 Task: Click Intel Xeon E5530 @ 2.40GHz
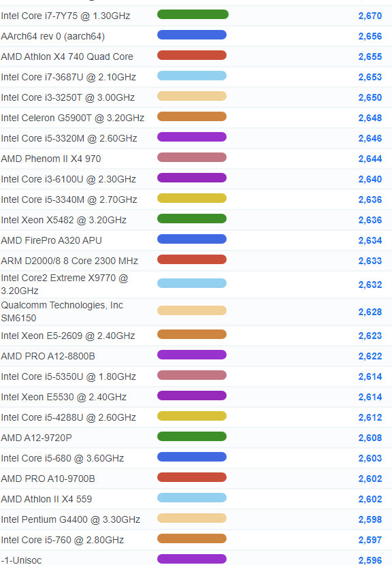tap(64, 397)
